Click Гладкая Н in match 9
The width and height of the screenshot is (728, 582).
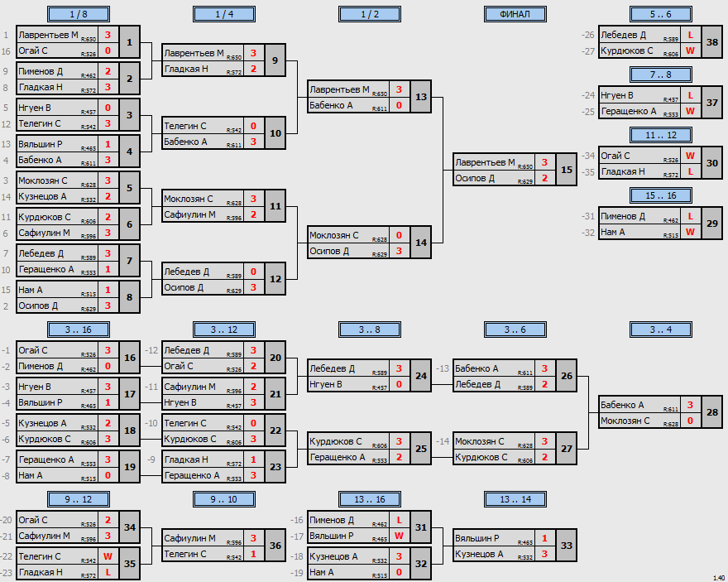coord(186,70)
